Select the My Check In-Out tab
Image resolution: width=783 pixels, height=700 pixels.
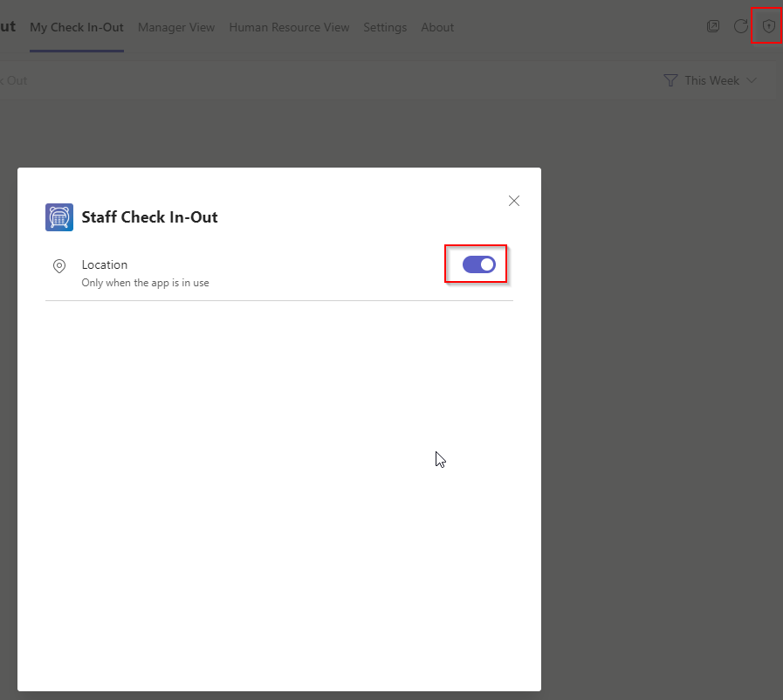(77, 27)
